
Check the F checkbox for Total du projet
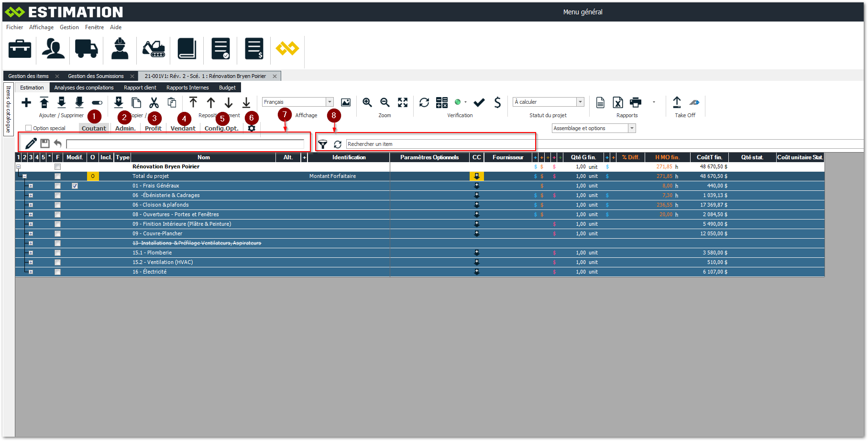[x=57, y=176]
